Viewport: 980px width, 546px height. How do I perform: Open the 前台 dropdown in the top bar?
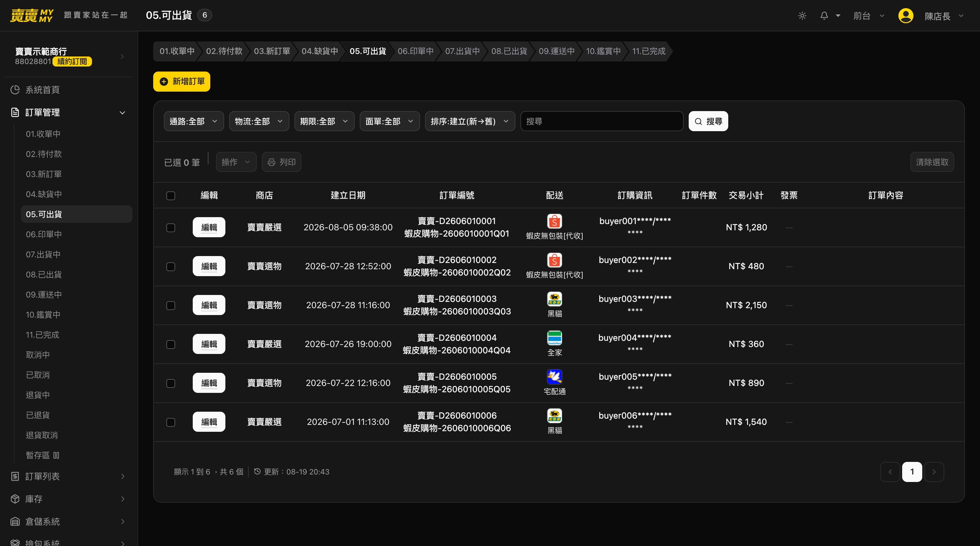(869, 16)
